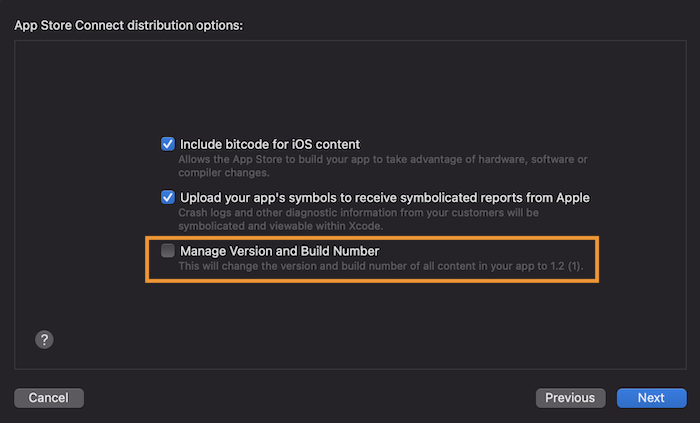The height and width of the screenshot is (423, 700).
Task: Click the "App Store Connect distribution options" heading
Action: pyautogui.click(x=129, y=24)
